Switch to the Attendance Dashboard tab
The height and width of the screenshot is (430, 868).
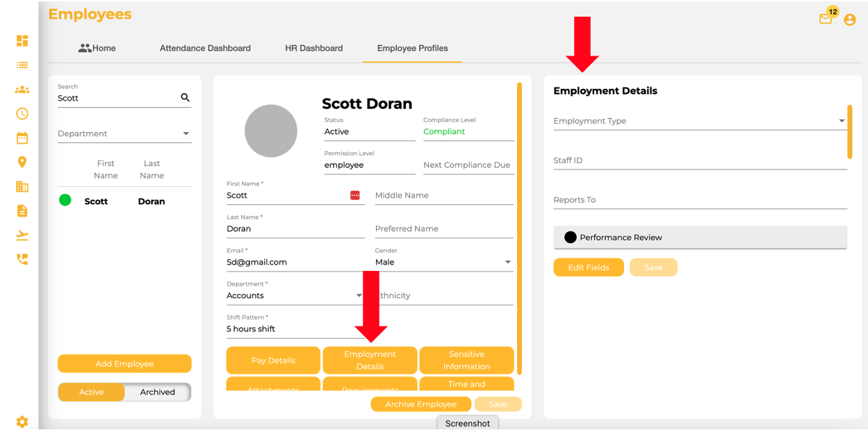205,48
